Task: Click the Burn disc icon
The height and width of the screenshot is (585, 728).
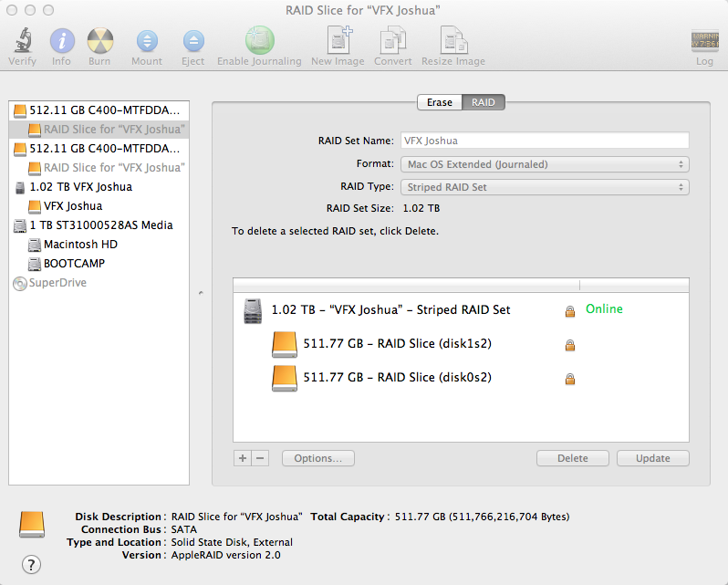Action: coord(99,40)
